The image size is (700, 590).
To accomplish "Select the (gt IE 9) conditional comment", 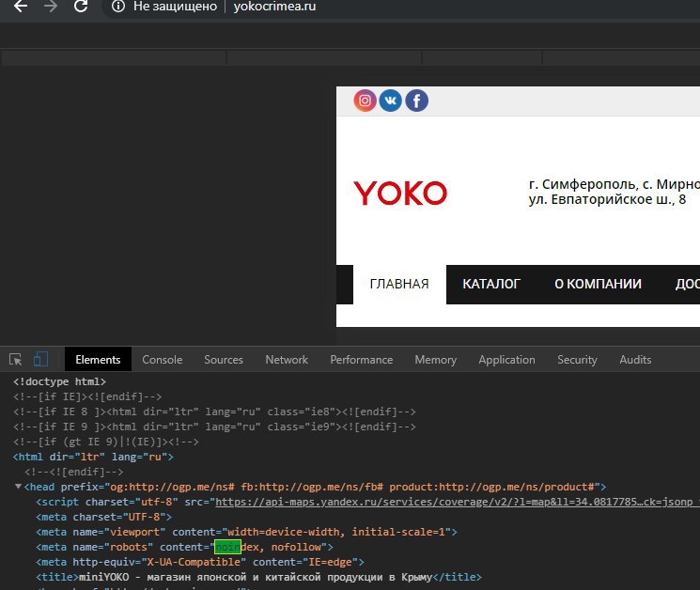I will click(106, 442).
